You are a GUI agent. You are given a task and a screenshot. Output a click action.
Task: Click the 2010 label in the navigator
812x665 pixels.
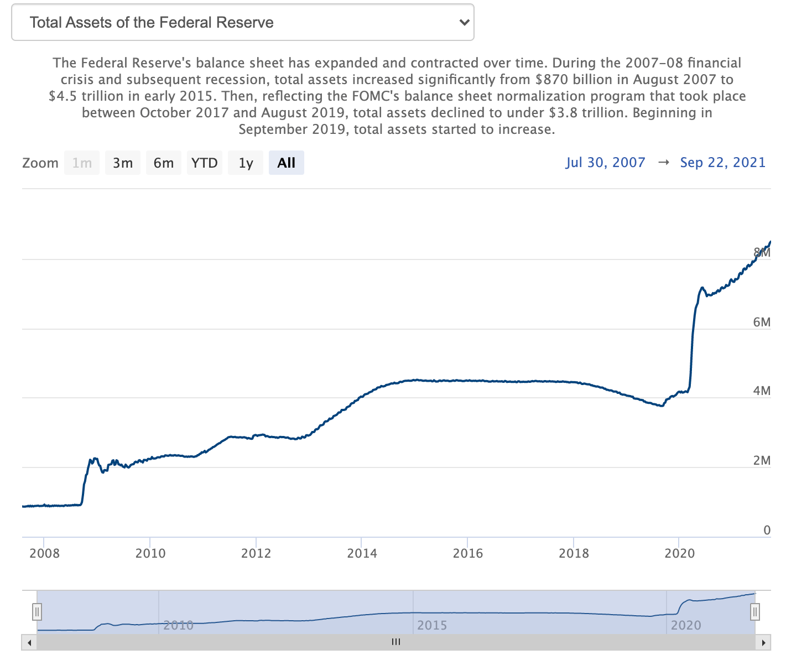pos(179,625)
